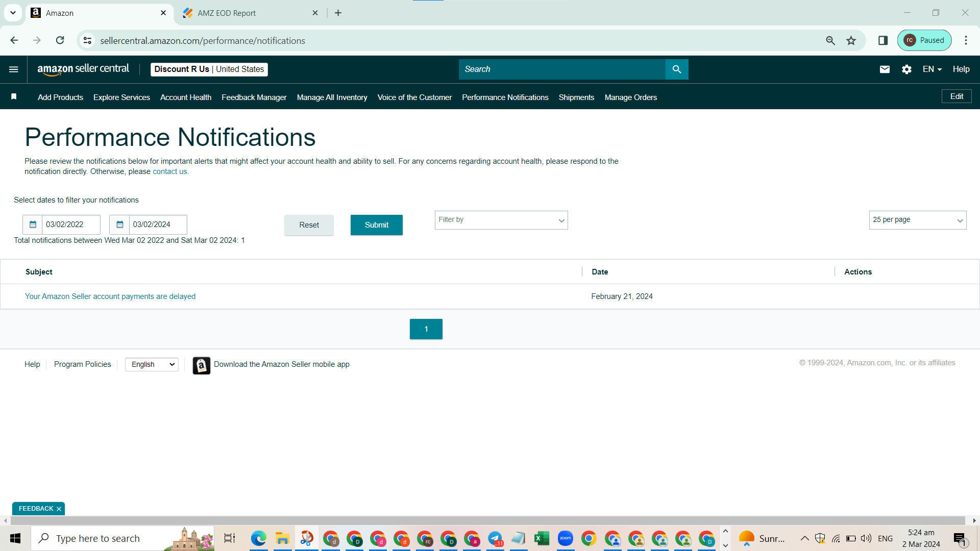The height and width of the screenshot is (551, 980).
Task: Follow the contact us link
Action: [170, 171]
